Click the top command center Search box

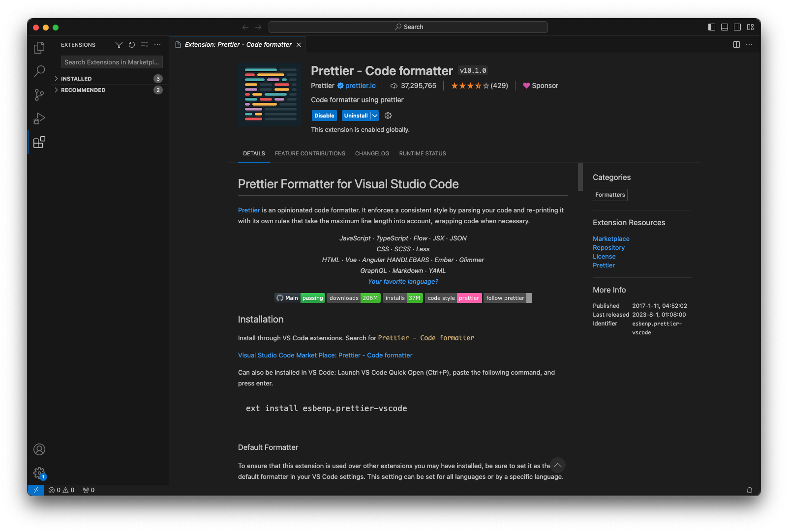pyautogui.click(x=408, y=27)
